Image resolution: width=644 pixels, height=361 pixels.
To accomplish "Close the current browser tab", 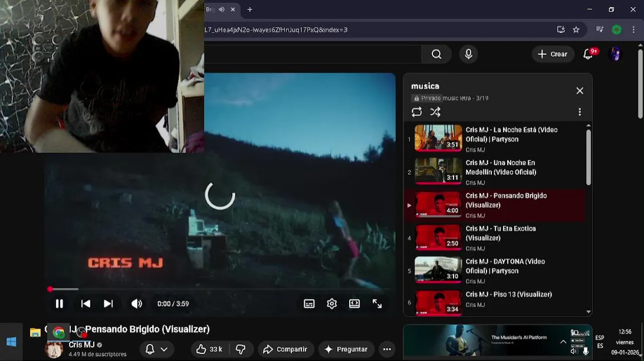I will pos(233,10).
